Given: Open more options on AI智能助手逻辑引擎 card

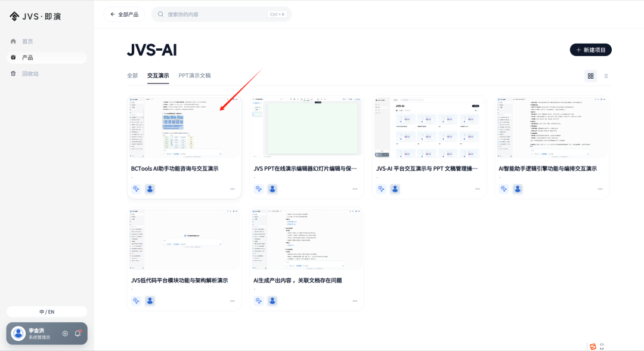Looking at the screenshot, I should pos(600,189).
